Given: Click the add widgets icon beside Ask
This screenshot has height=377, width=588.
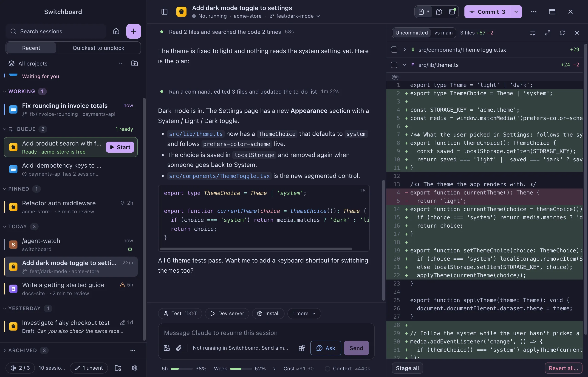Looking at the screenshot, I should pyautogui.click(x=302, y=348).
